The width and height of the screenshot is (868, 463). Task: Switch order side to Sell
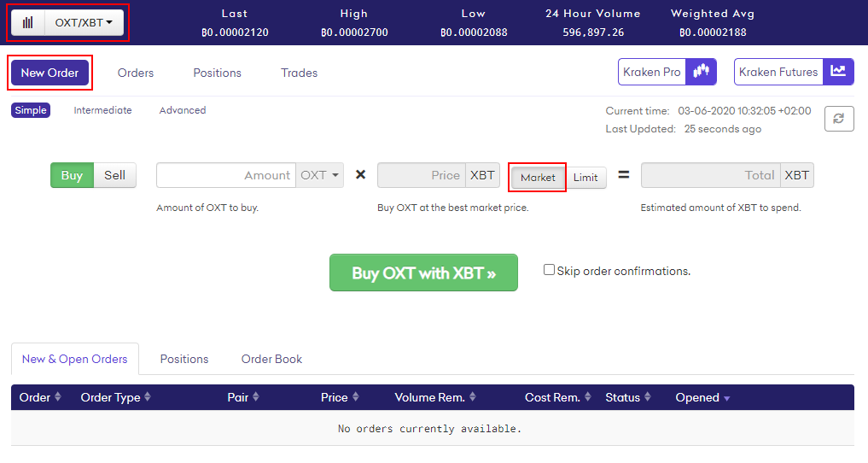click(114, 176)
